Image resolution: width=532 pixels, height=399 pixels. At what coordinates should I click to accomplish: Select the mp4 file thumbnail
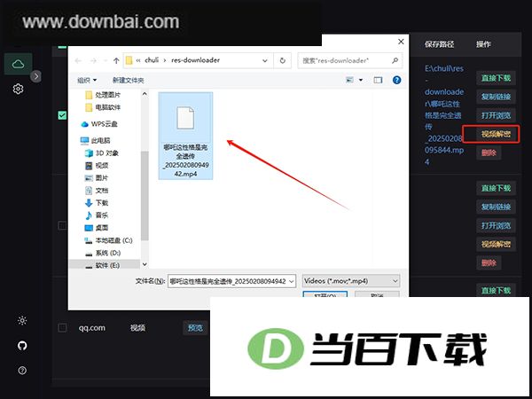pos(185,136)
